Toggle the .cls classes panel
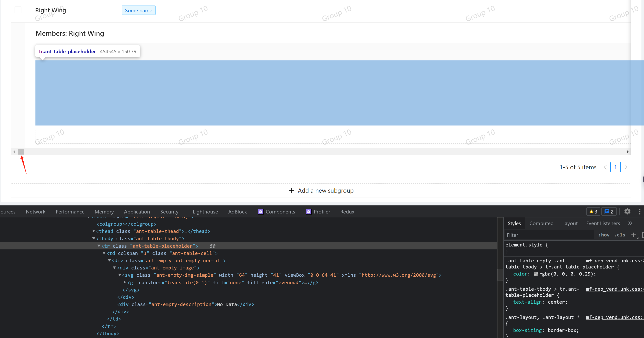644x338 pixels. pyautogui.click(x=620, y=235)
